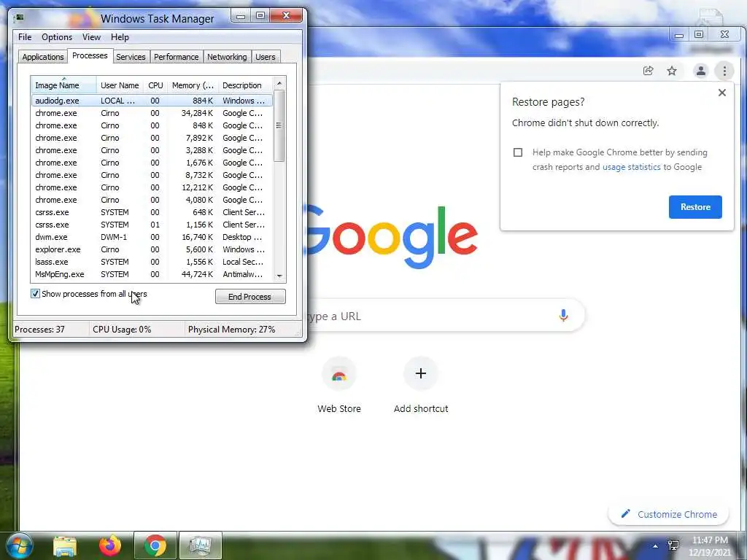Click the Windows Start orb
This screenshot has width=747, height=560.
click(x=20, y=545)
